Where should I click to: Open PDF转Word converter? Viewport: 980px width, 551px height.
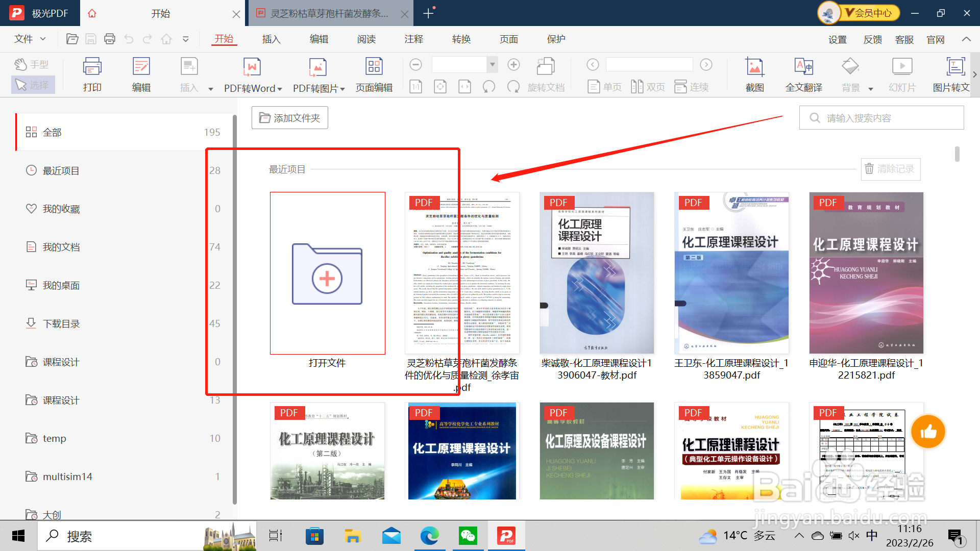click(253, 74)
